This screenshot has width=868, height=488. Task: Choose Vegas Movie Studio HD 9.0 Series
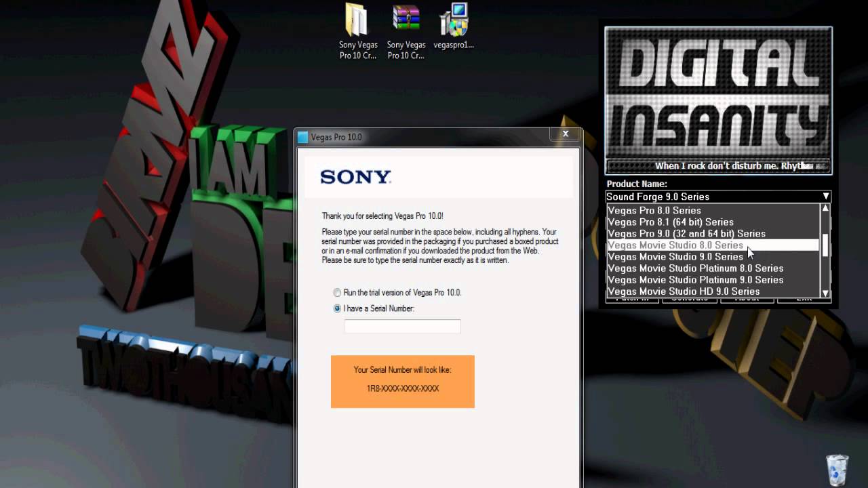click(713, 291)
